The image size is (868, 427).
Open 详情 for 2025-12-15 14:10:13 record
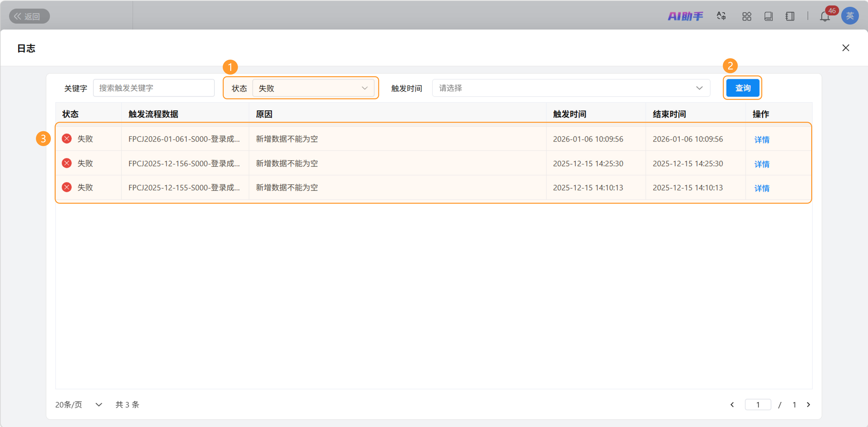(x=761, y=188)
